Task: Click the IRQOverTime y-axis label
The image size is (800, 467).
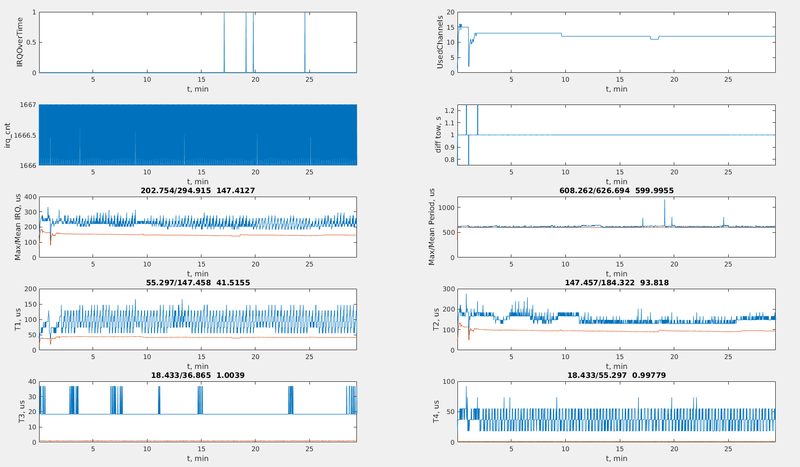Action: click(x=20, y=42)
